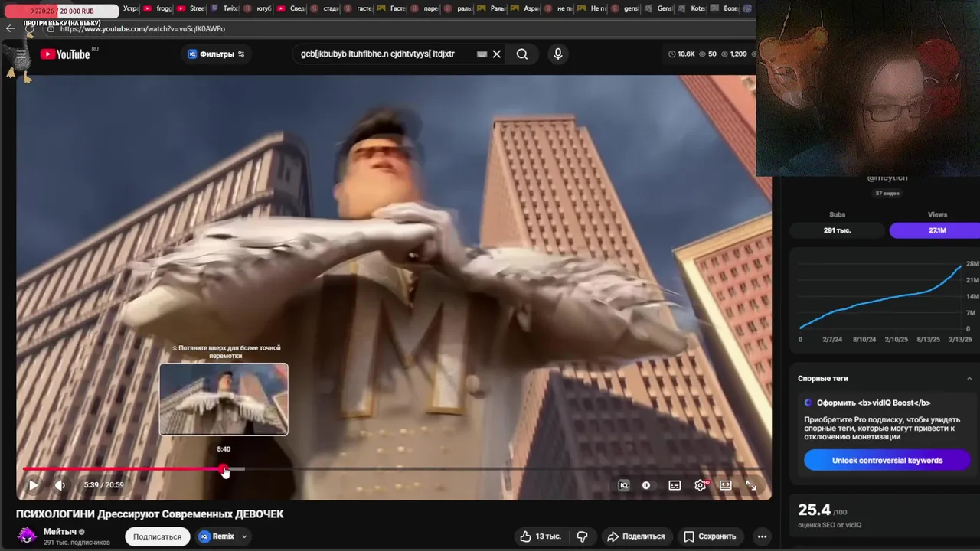This screenshot has height=551, width=980.
Task: Open the Мейтыч channel name link
Action: (x=60, y=532)
